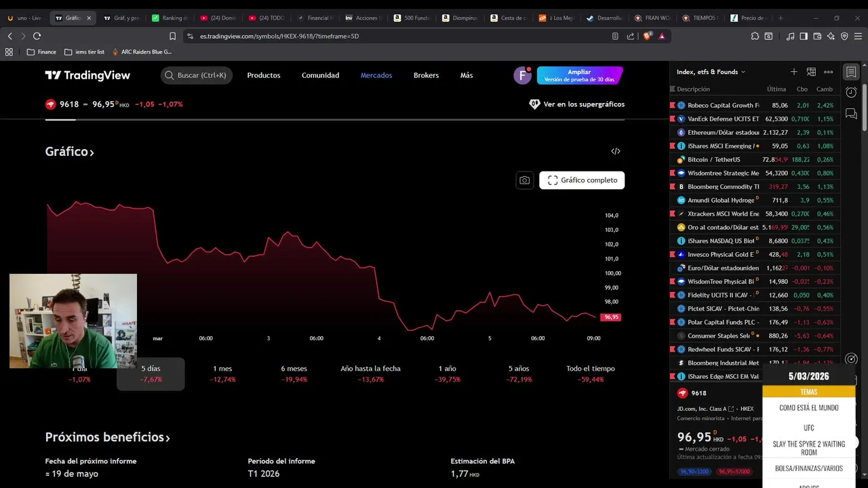Select Todo el tiempo timeframe

click(x=591, y=373)
